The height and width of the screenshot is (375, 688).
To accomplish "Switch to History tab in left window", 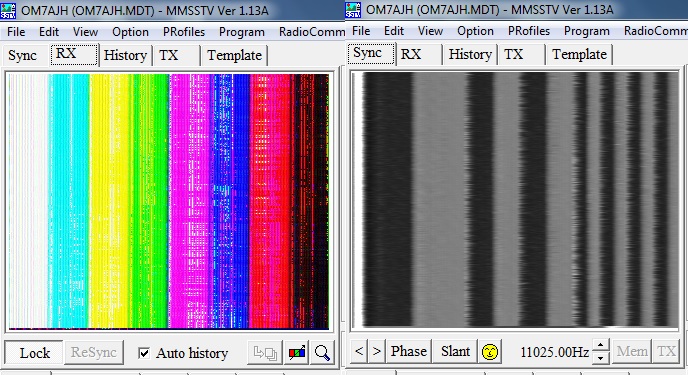I will tap(125, 55).
